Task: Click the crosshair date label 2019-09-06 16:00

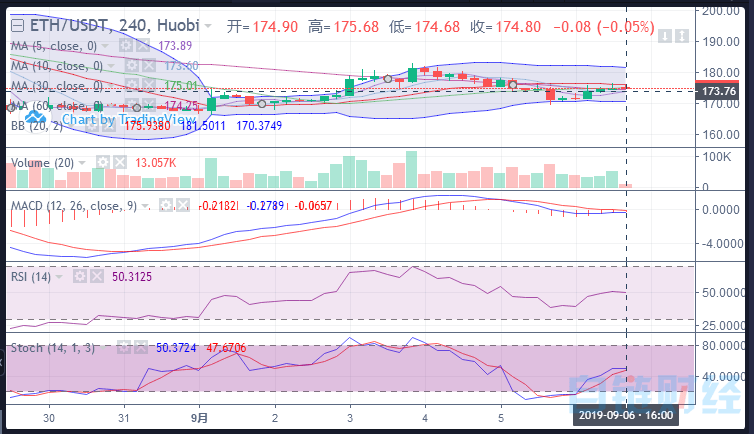Action: pos(626,415)
